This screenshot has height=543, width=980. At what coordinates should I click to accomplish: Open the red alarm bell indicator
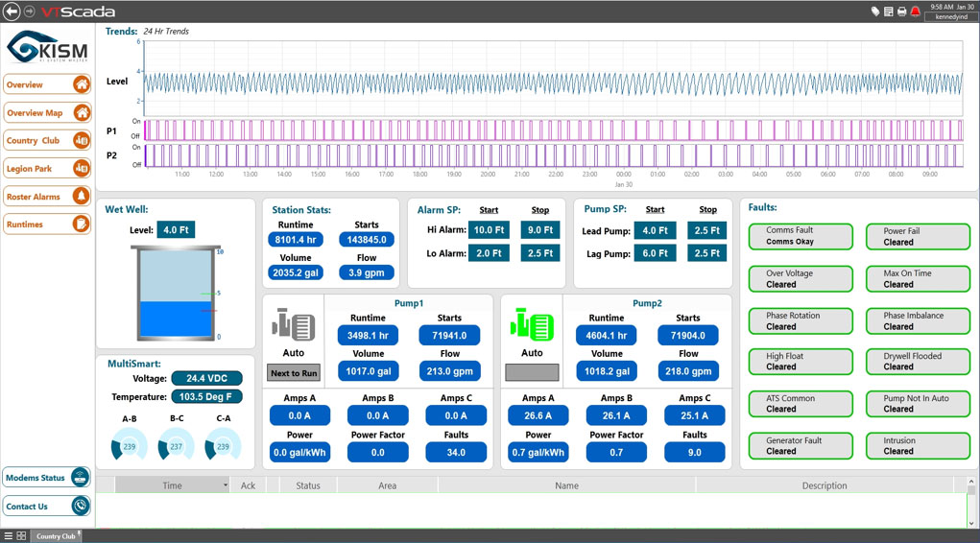[915, 12]
